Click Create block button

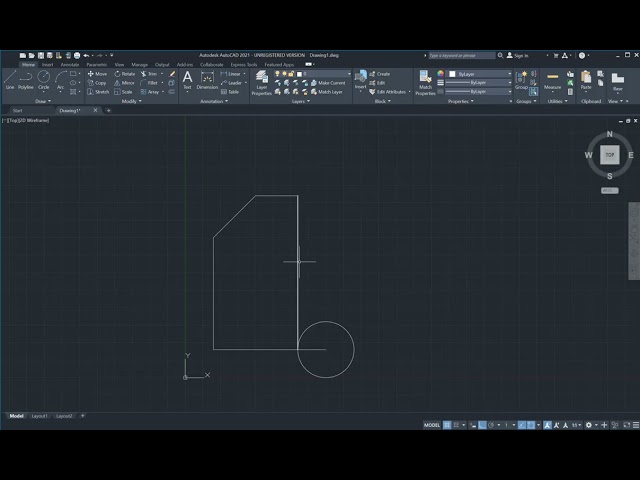tap(380, 74)
